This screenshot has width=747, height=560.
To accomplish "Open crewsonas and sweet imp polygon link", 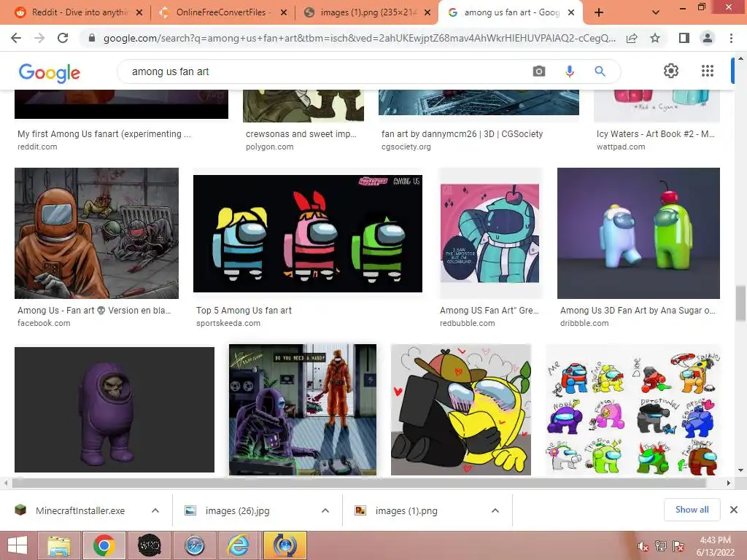I will [x=301, y=134].
